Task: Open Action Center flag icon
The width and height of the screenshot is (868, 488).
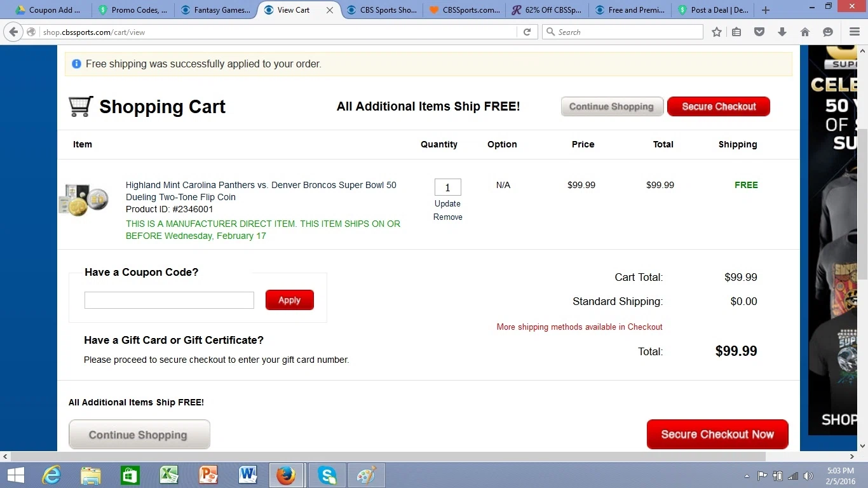Action: pyautogui.click(x=762, y=476)
